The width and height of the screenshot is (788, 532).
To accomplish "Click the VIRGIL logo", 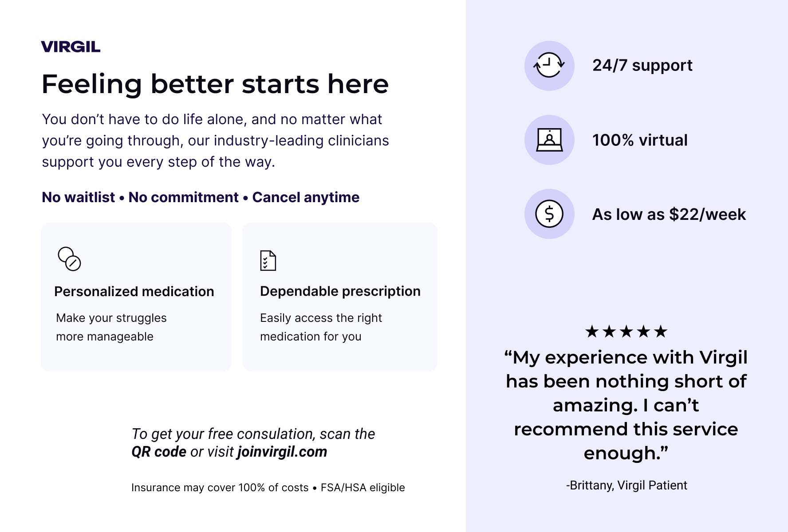I will coord(71,47).
